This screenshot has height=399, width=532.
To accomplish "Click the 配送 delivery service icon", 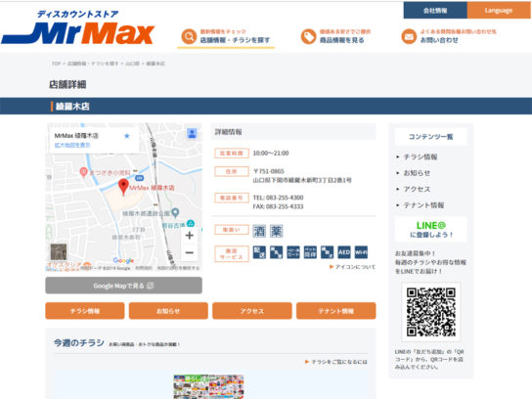I will [259, 252].
